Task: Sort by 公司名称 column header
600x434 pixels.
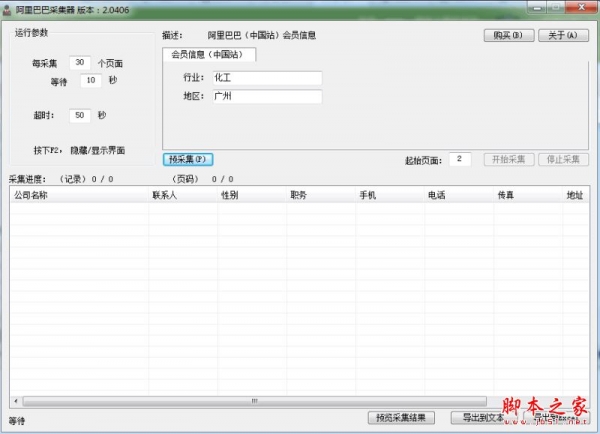Action: [x=79, y=195]
